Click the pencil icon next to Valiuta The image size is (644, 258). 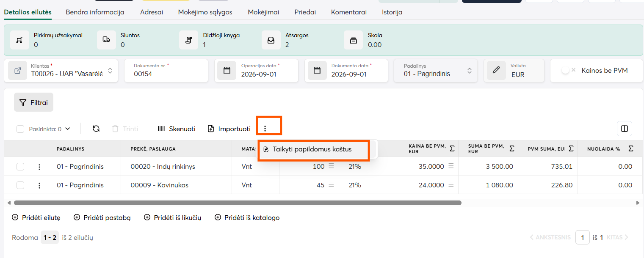pos(496,71)
